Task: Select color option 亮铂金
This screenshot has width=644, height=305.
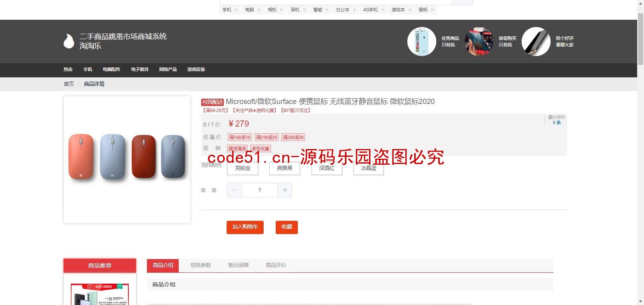Action: tap(243, 168)
